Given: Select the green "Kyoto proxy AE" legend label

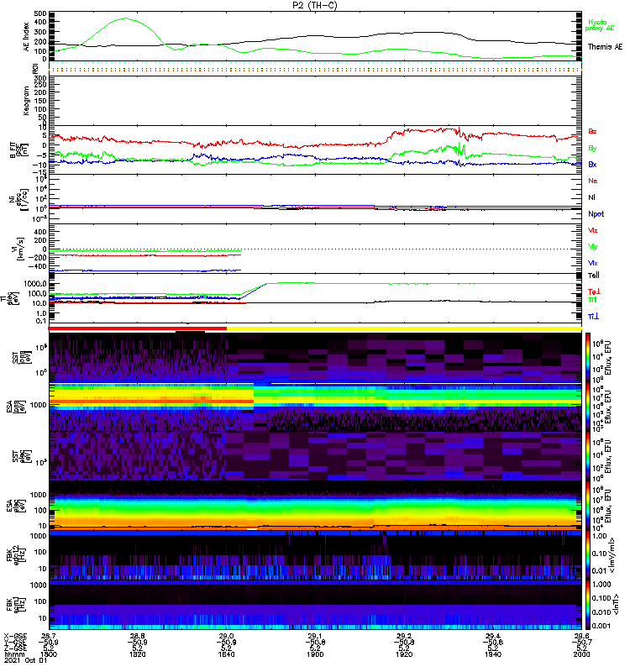Looking at the screenshot, I should click(x=599, y=25).
